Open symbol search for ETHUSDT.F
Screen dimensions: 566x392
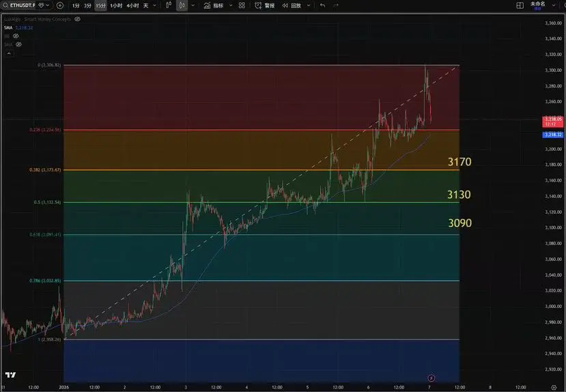coord(20,5)
